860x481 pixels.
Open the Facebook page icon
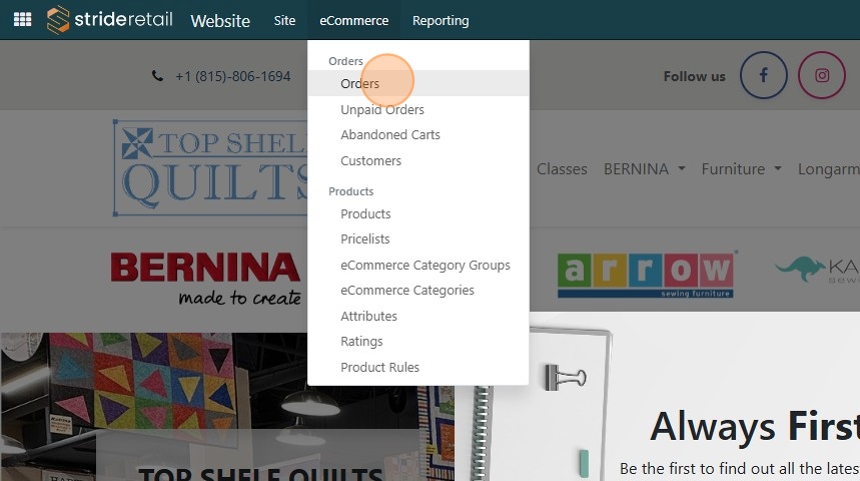coord(763,75)
